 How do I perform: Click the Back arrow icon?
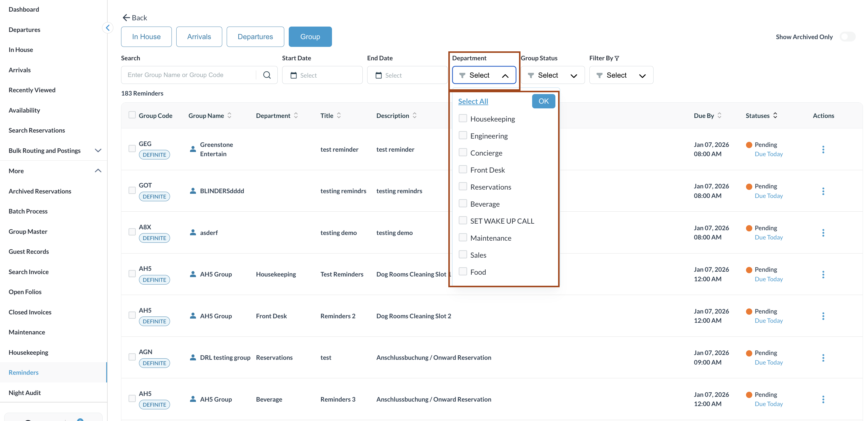click(x=126, y=18)
